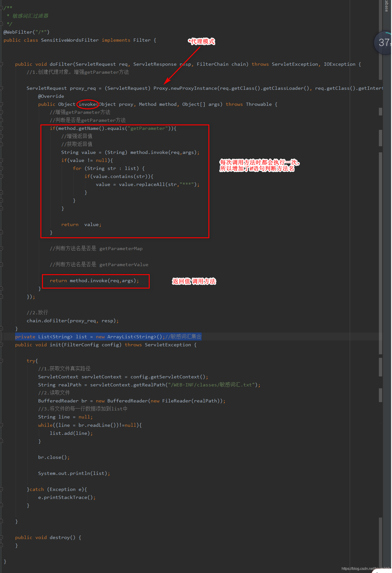Collapse the if(value != null) block
The height and width of the screenshot is (573, 392).
pos(1,161)
